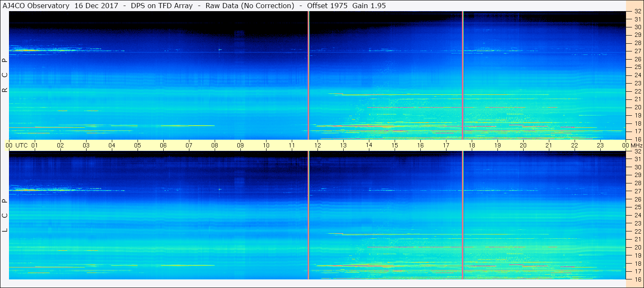The image size is (644, 288).
Task: Click the 27 MHz label of the LCP panel
Action: point(637,191)
